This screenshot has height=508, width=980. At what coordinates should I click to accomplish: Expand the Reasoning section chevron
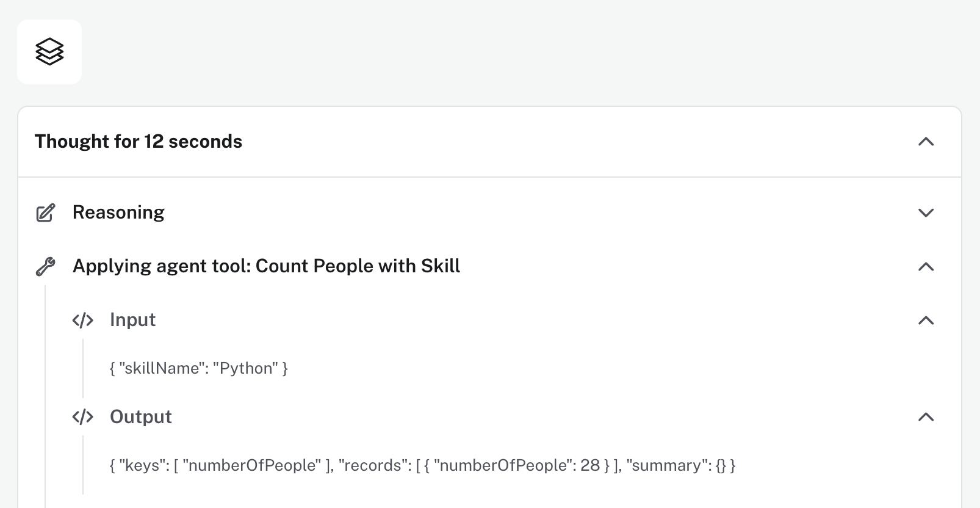(926, 212)
